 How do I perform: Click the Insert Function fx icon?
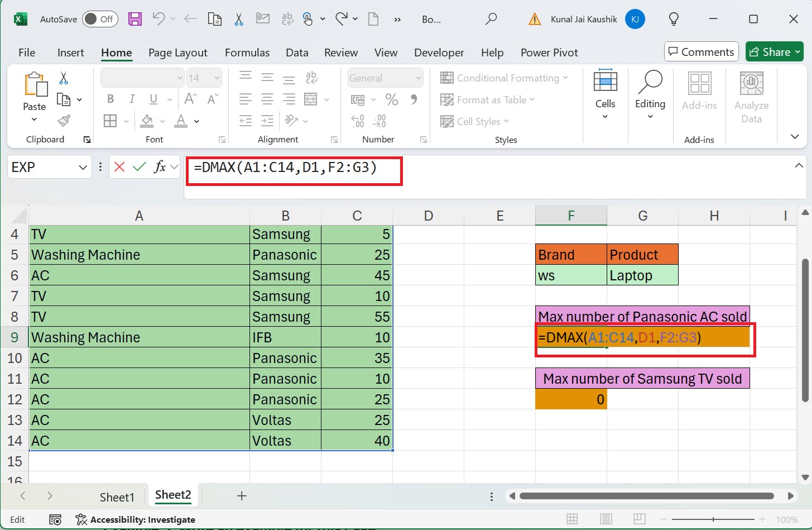[160, 166]
